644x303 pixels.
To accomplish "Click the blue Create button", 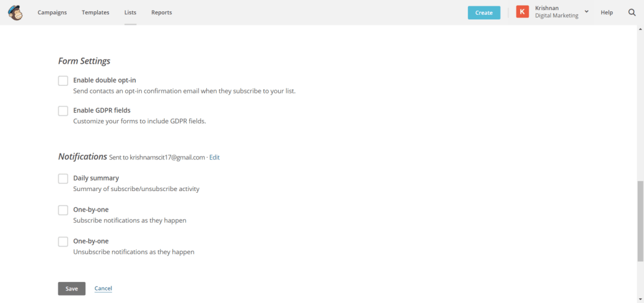I will (484, 13).
